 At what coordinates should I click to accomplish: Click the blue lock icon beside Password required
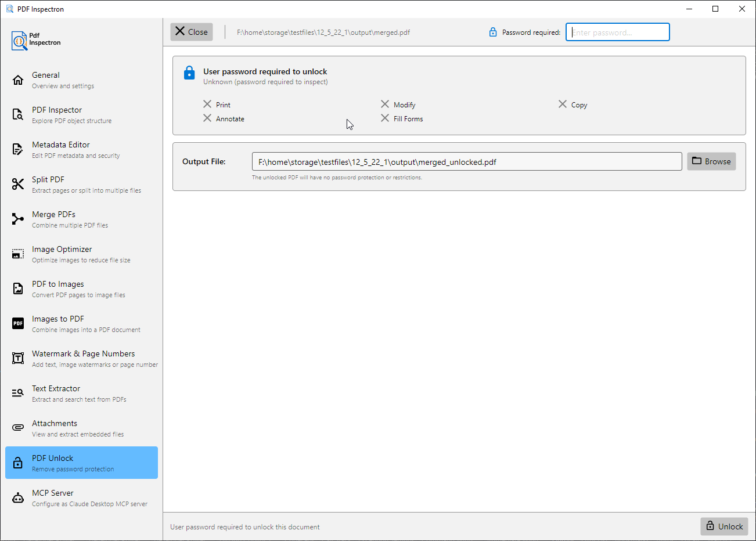click(x=493, y=33)
